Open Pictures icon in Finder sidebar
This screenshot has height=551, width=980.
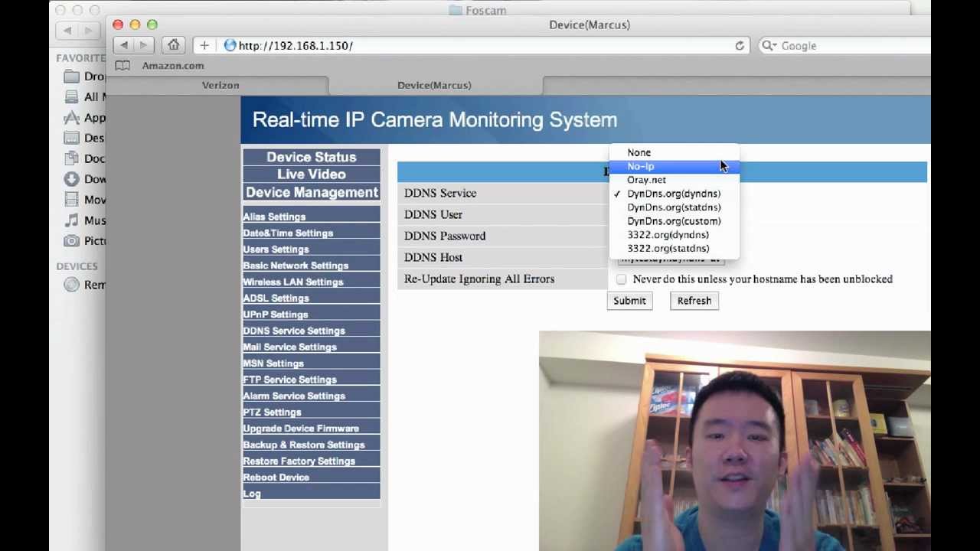[x=71, y=241]
